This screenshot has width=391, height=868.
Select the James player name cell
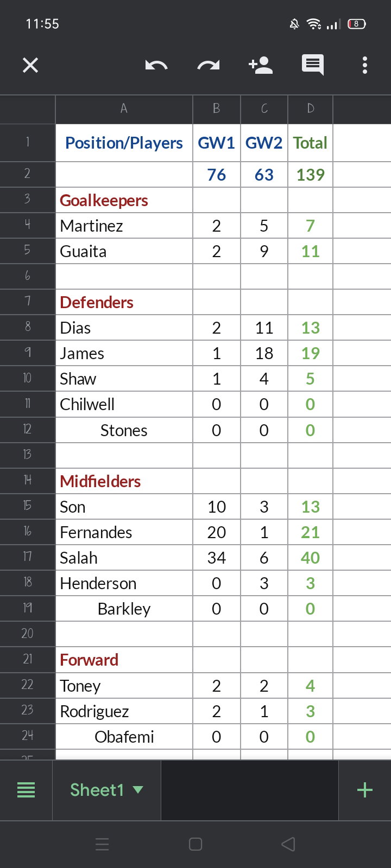click(124, 353)
